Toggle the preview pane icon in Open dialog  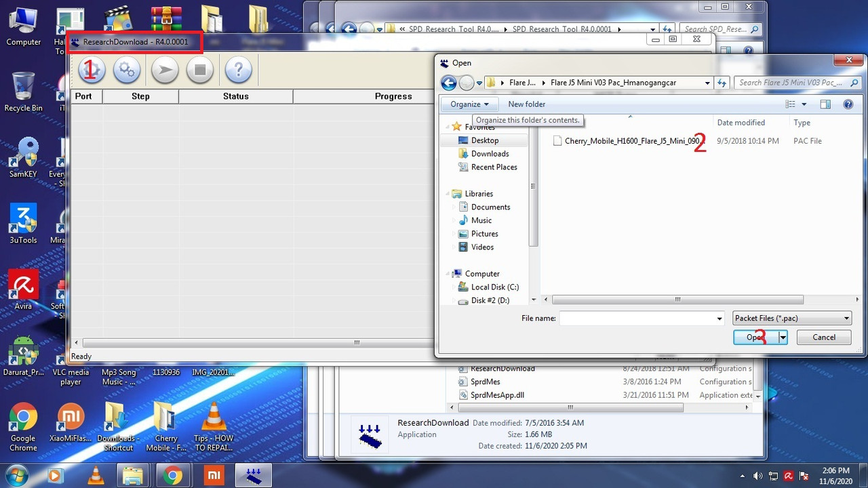click(x=825, y=104)
